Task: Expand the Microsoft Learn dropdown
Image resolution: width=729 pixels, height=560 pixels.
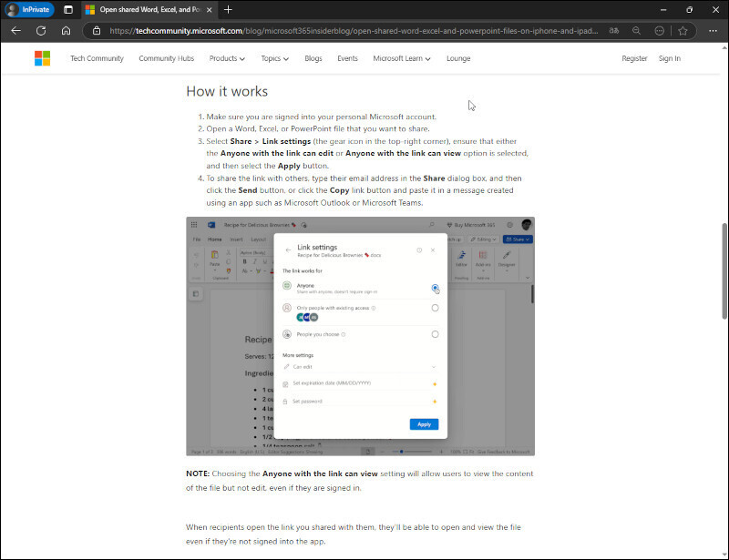Action: tap(402, 58)
